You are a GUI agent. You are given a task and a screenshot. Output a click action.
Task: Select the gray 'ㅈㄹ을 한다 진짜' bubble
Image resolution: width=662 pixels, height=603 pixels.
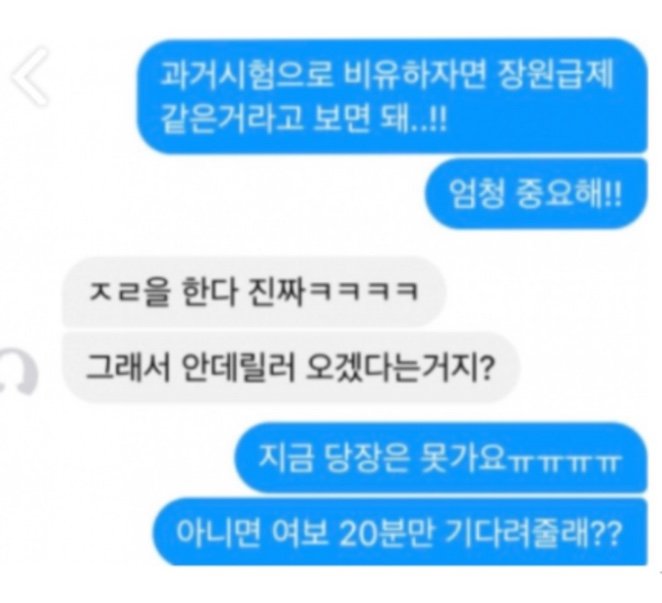(254, 291)
